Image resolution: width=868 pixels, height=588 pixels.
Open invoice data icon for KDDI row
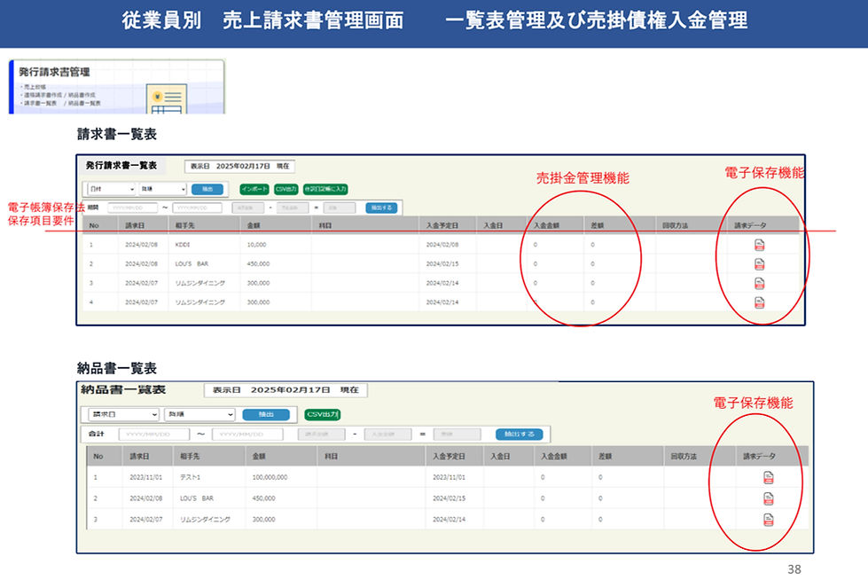tap(760, 245)
